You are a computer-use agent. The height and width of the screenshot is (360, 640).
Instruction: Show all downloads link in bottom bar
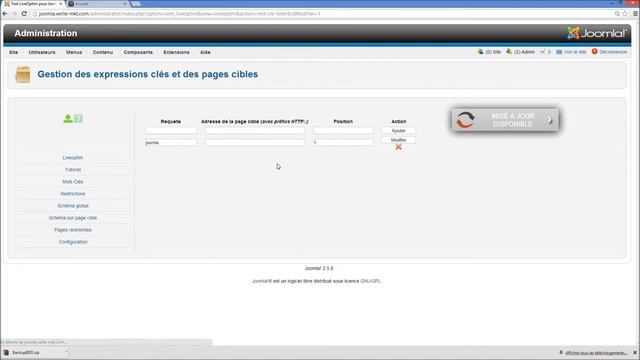pos(596,353)
